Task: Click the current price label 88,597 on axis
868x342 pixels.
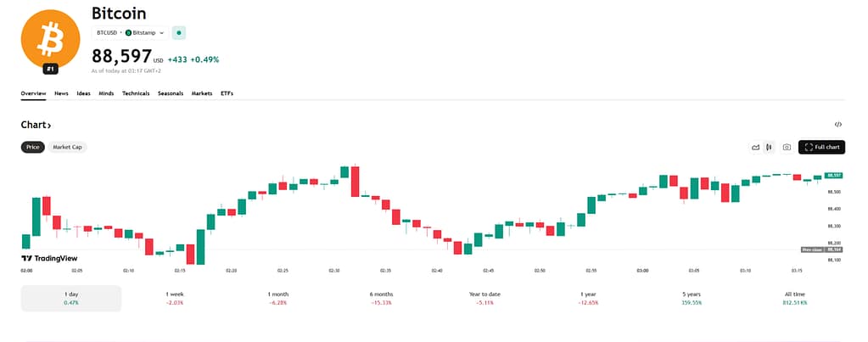Action: pos(833,175)
